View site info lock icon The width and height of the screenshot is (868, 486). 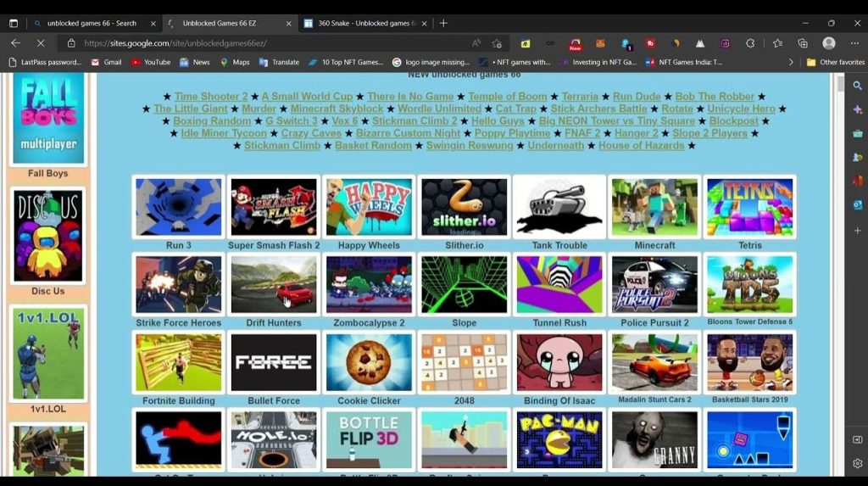pyautogui.click(x=71, y=42)
